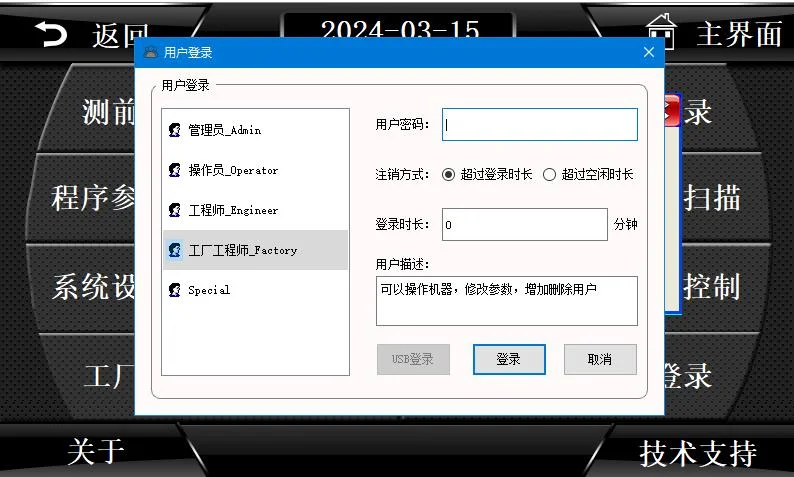Click the user icon beside 管理员_Admin
This screenshot has height=477, width=794.
coord(175,130)
